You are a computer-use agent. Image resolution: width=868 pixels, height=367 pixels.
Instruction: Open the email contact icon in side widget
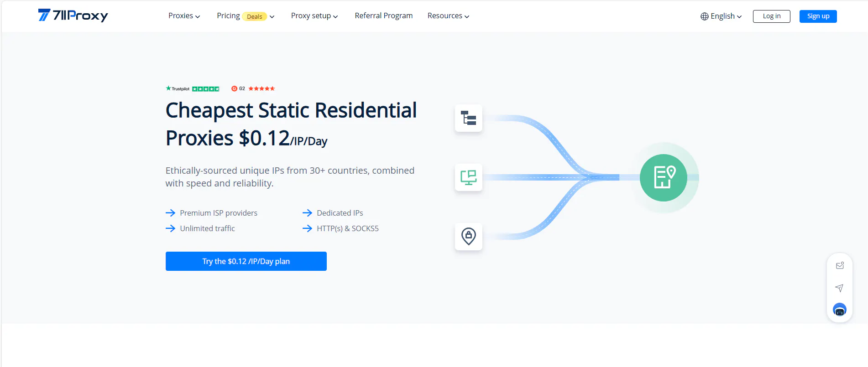(840, 265)
